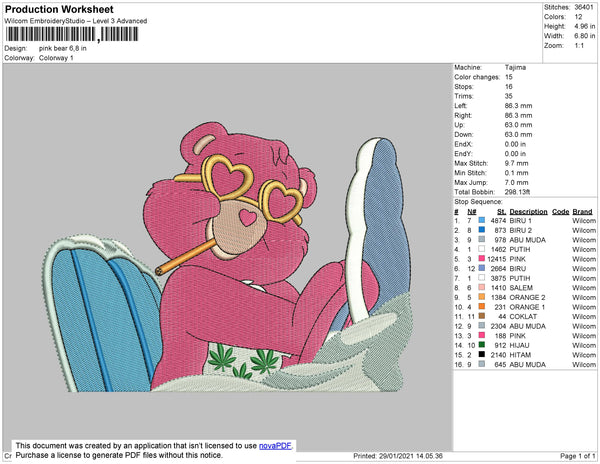
Task: Click the "EndY:" label
Action: click(463, 153)
